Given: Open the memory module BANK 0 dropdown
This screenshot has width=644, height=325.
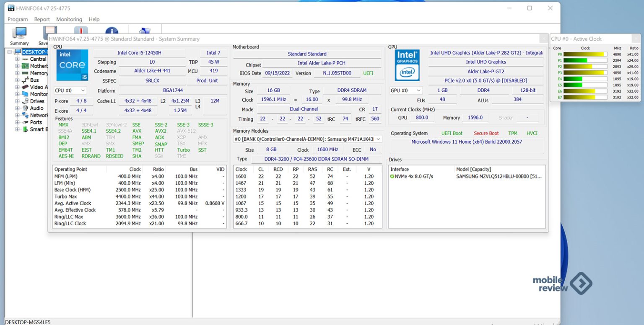Looking at the screenshot, I should click(x=307, y=139).
